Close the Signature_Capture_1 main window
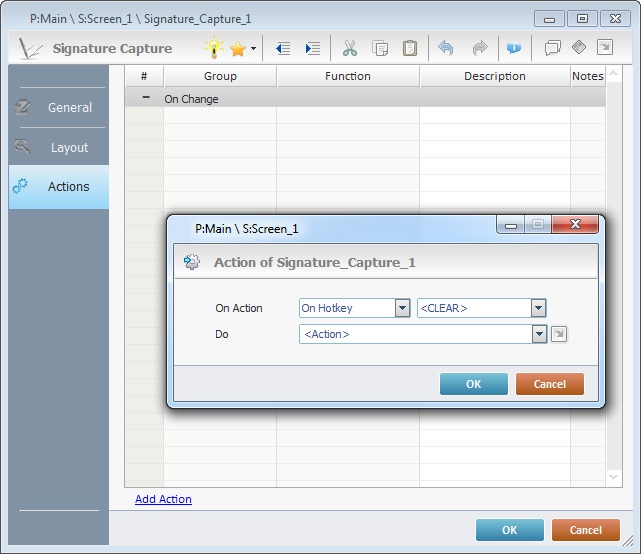641x554 pixels. pyautogui.click(x=615, y=19)
